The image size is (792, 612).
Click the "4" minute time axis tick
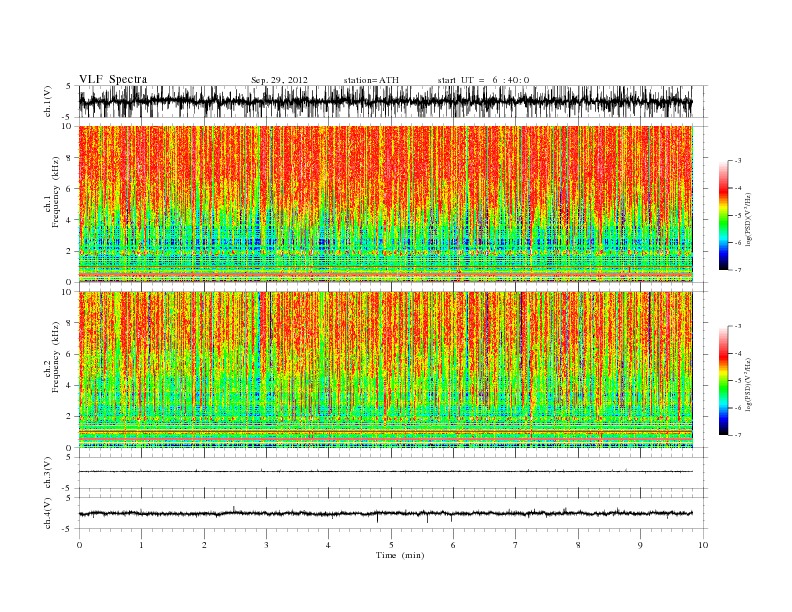pos(328,545)
